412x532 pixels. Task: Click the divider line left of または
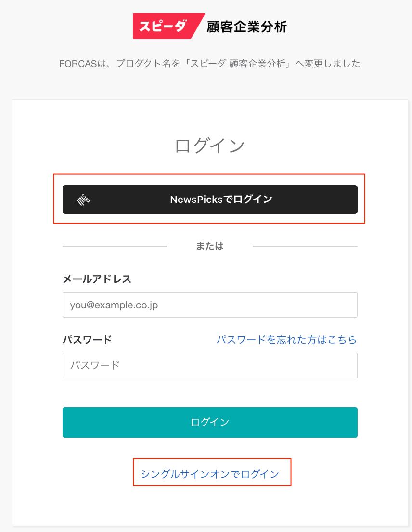115,246
